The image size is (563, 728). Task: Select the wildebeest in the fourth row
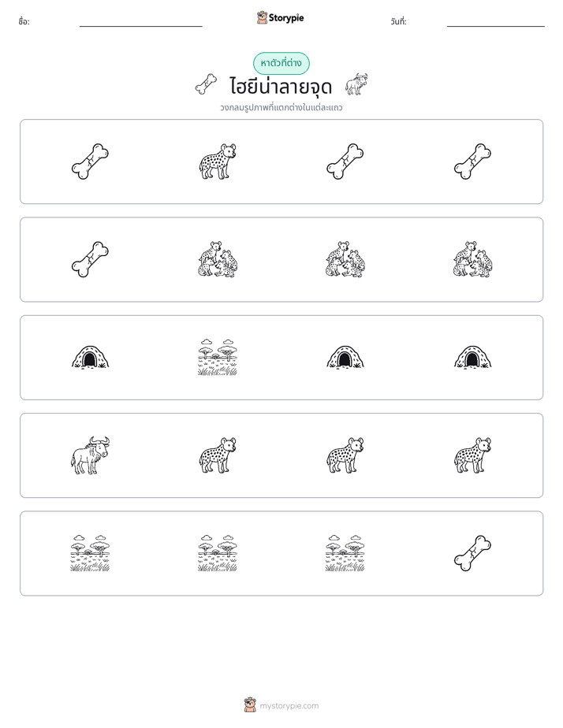pyautogui.click(x=90, y=455)
